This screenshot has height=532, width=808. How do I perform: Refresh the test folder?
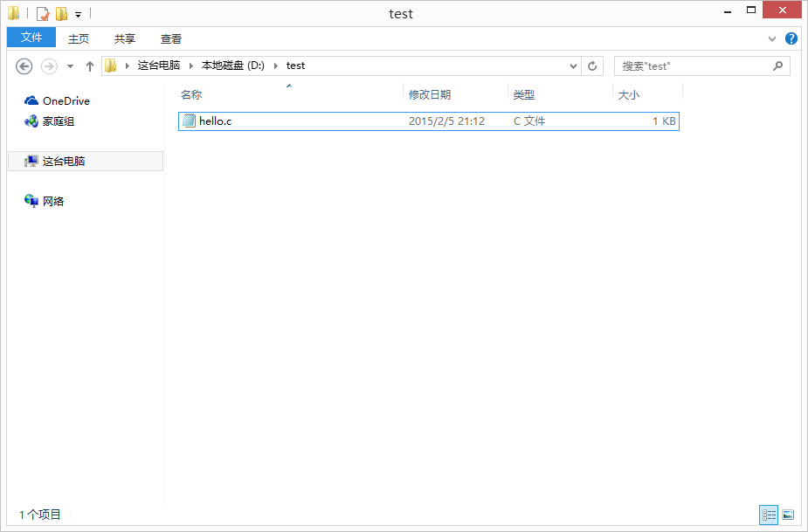592,66
